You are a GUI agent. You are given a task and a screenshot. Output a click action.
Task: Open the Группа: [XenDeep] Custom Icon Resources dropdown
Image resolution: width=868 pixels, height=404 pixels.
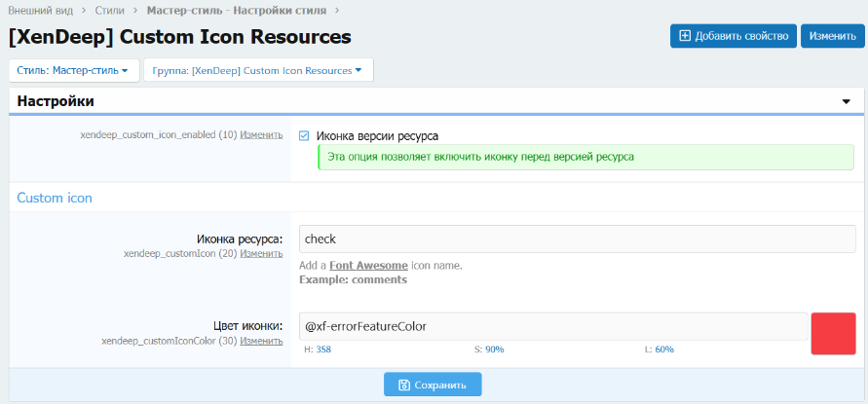257,71
